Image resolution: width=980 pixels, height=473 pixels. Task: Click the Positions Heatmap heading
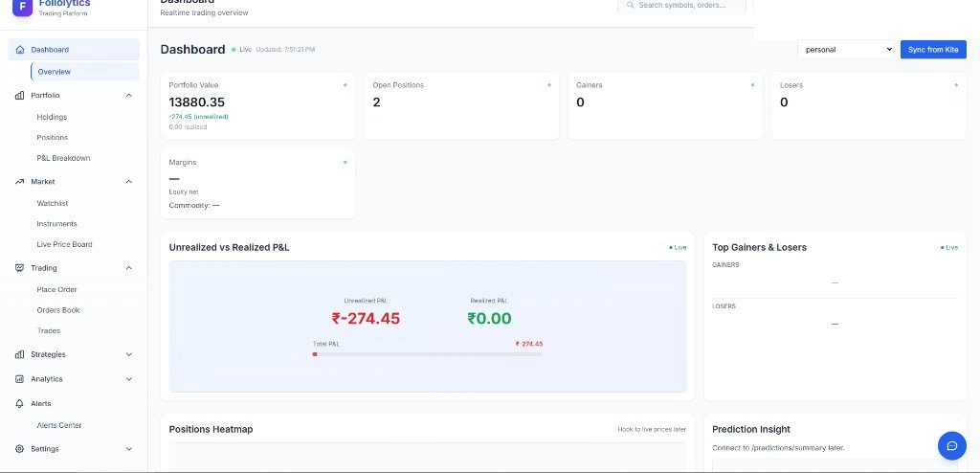tap(211, 429)
